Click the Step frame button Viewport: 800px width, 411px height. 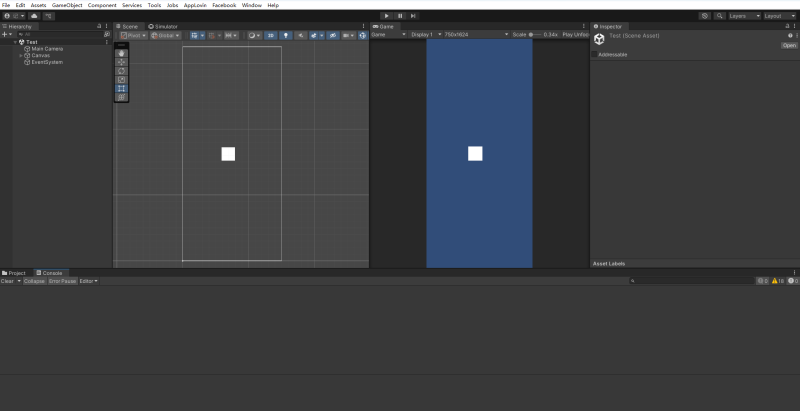(413, 16)
